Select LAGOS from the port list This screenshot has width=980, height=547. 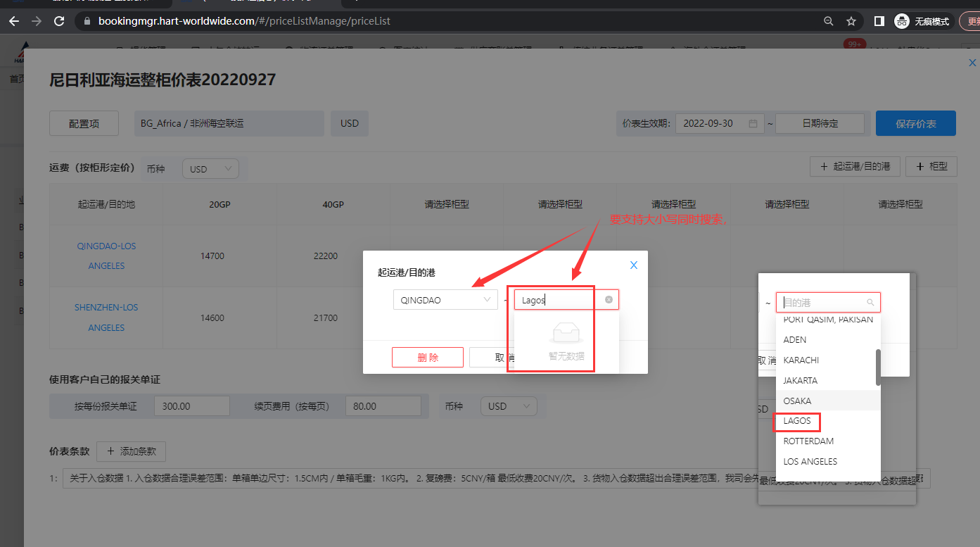tap(797, 421)
